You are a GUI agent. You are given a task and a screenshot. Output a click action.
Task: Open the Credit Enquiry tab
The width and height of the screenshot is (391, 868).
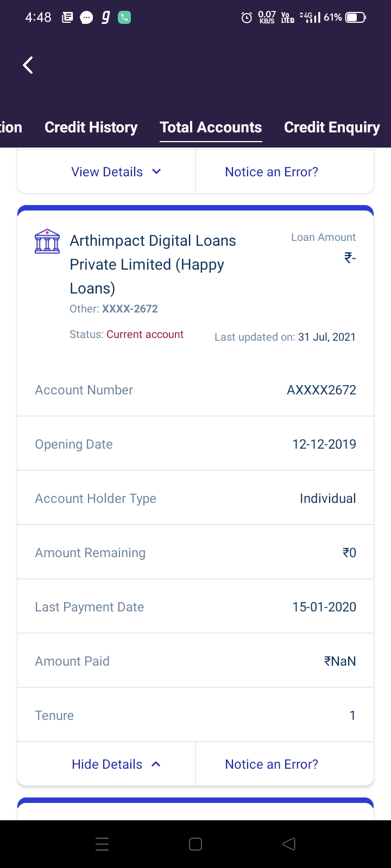[332, 127]
